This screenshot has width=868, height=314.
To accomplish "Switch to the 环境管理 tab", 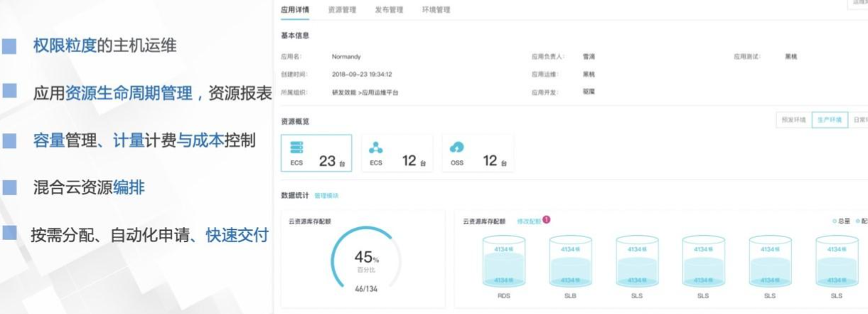I will click(436, 10).
